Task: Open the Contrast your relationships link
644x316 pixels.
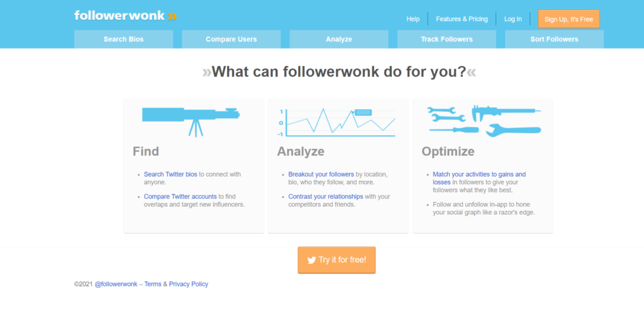Action: [326, 197]
